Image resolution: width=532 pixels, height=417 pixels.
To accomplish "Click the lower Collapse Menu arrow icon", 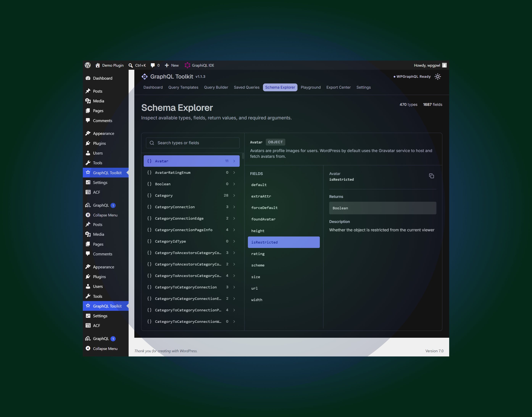I will (88, 348).
